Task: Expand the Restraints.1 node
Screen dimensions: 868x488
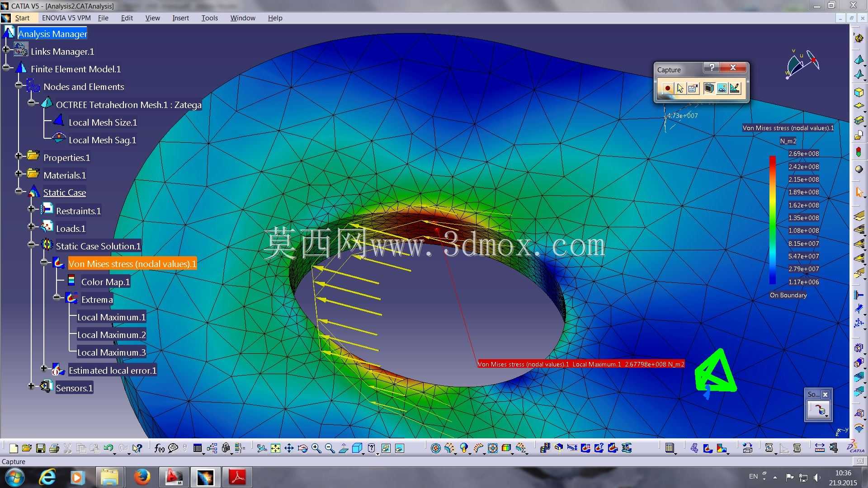Action: click(x=31, y=209)
